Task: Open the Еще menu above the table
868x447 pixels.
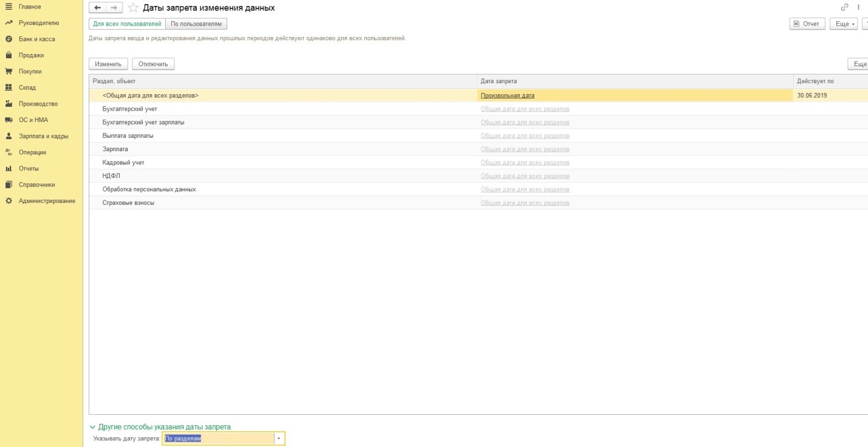Action: point(858,64)
